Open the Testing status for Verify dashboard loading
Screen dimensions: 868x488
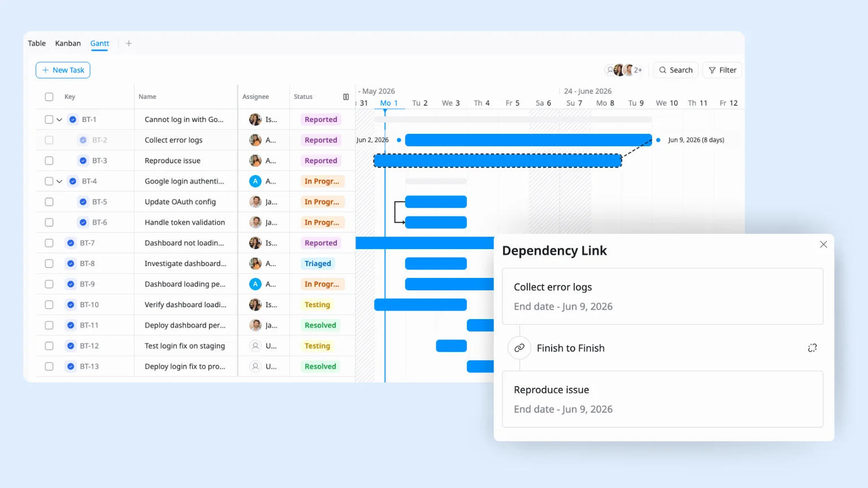pos(318,305)
